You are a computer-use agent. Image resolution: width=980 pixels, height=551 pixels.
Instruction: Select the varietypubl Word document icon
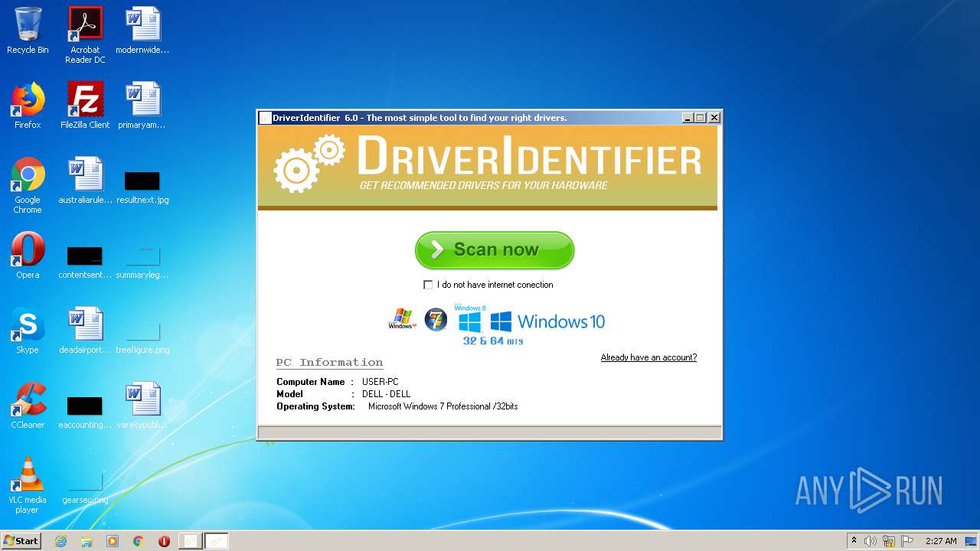tap(142, 406)
